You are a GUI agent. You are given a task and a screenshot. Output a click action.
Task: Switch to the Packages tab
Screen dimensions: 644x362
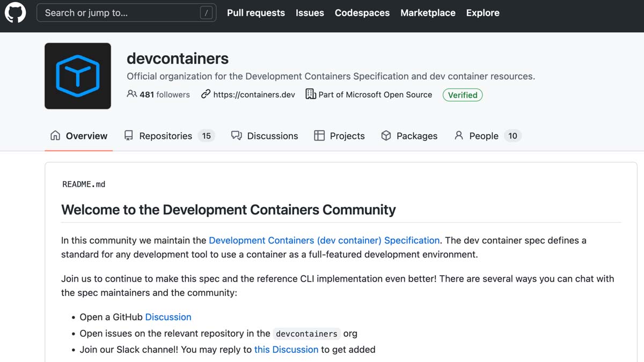[x=409, y=136]
